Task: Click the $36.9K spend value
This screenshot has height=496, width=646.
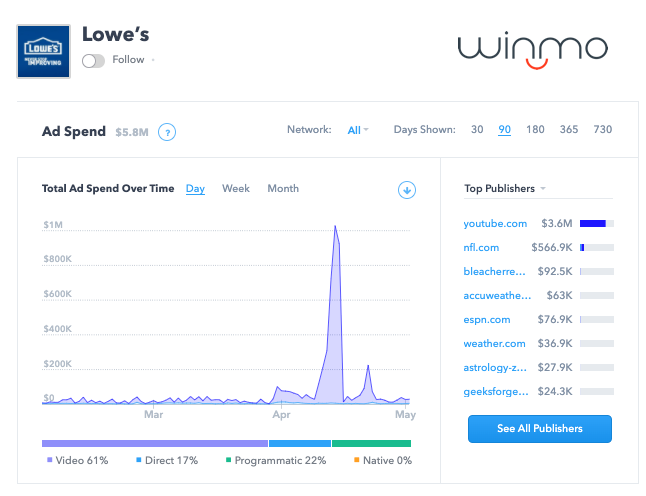Action: [x=555, y=344]
